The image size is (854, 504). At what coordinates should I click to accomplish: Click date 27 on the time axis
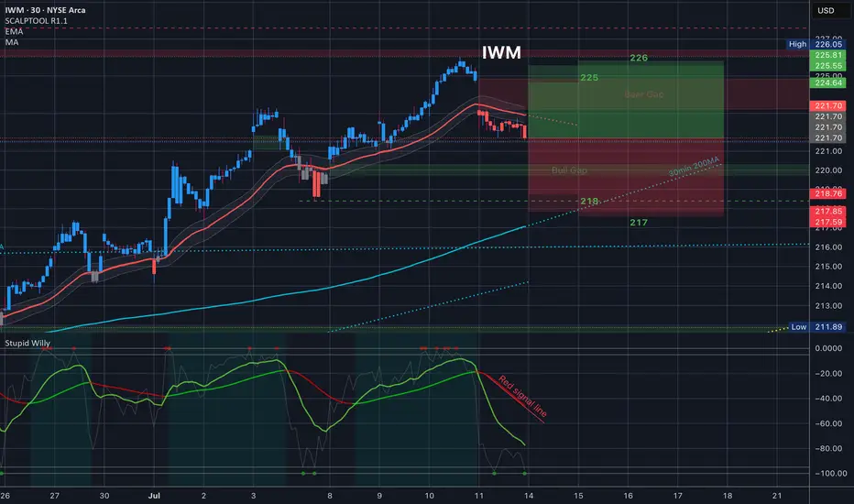point(54,496)
